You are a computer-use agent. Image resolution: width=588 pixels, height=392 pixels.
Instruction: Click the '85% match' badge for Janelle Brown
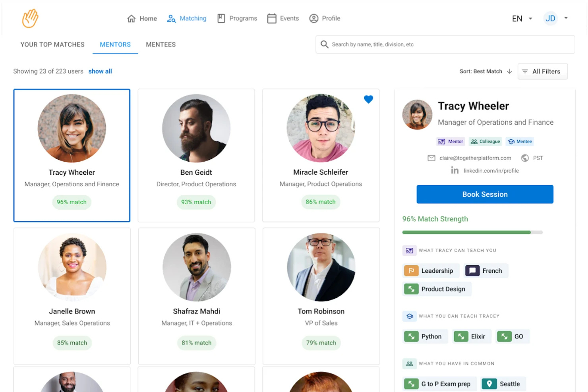click(72, 343)
